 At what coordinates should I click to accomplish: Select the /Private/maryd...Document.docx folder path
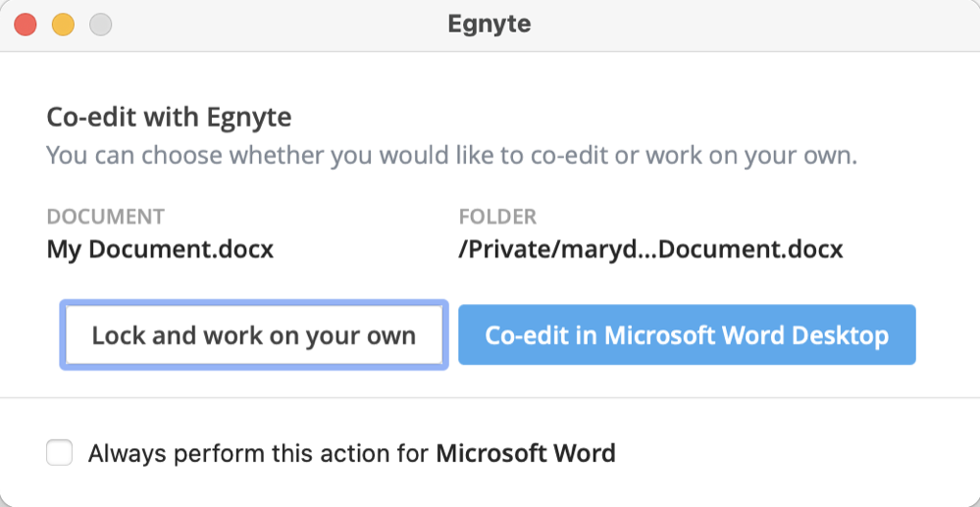pos(650,250)
